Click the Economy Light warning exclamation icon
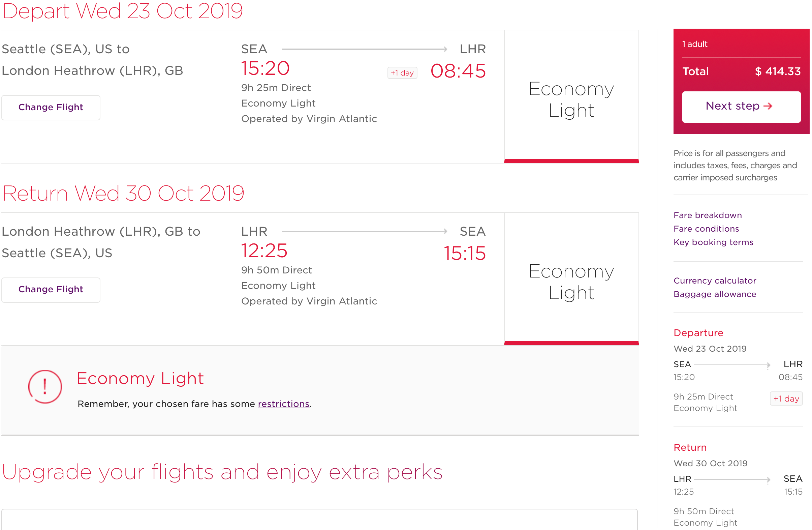812x530 pixels. pyautogui.click(x=45, y=387)
